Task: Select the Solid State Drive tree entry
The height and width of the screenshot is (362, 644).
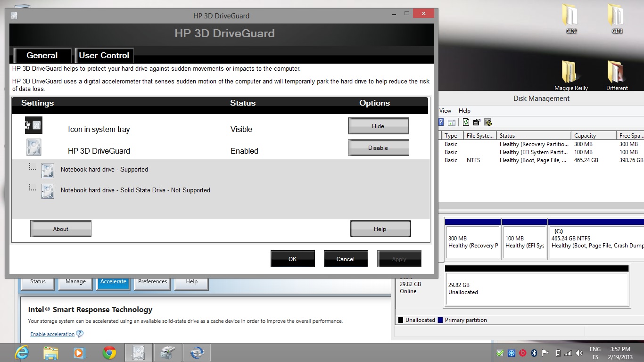Action: (x=135, y=190)
